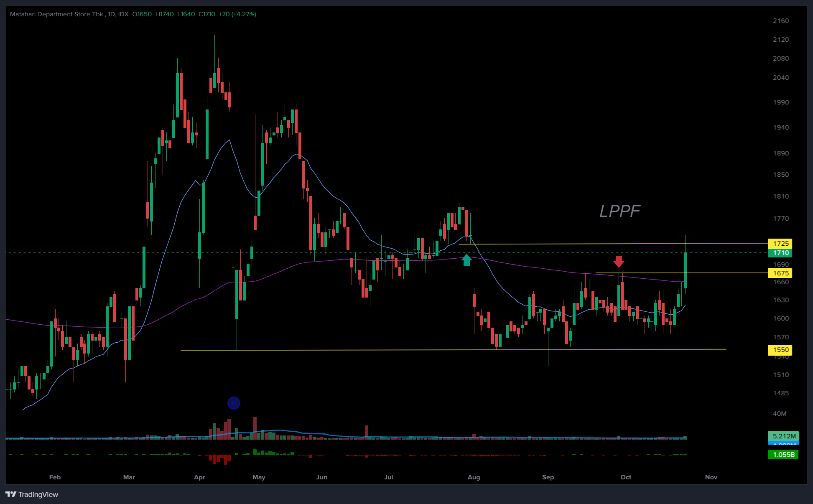Click the Nov label on time axis
This screenshot has height=504, width=813.
click(711, 477)
